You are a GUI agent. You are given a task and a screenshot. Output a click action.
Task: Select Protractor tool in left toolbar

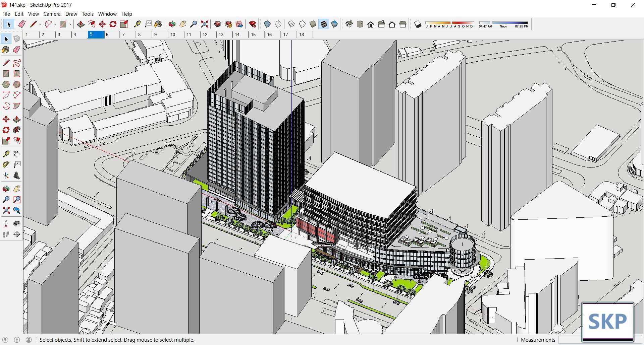(6, 165)
